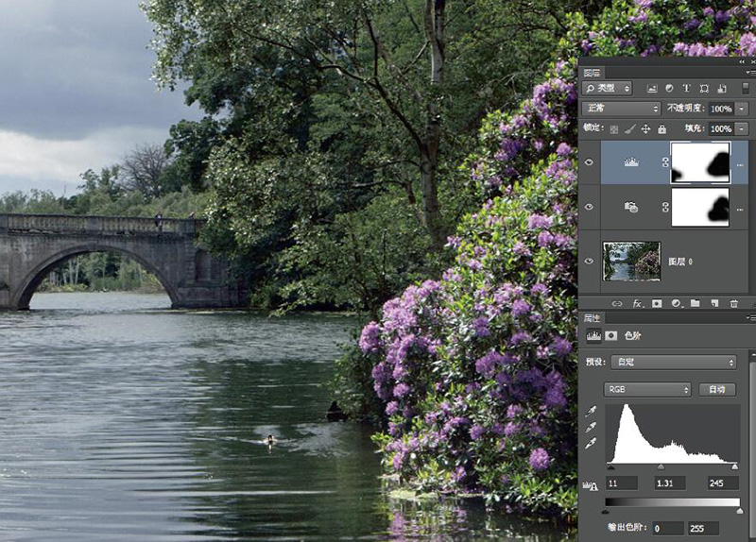Show mask properties icon in Properties

click(610, 336)
